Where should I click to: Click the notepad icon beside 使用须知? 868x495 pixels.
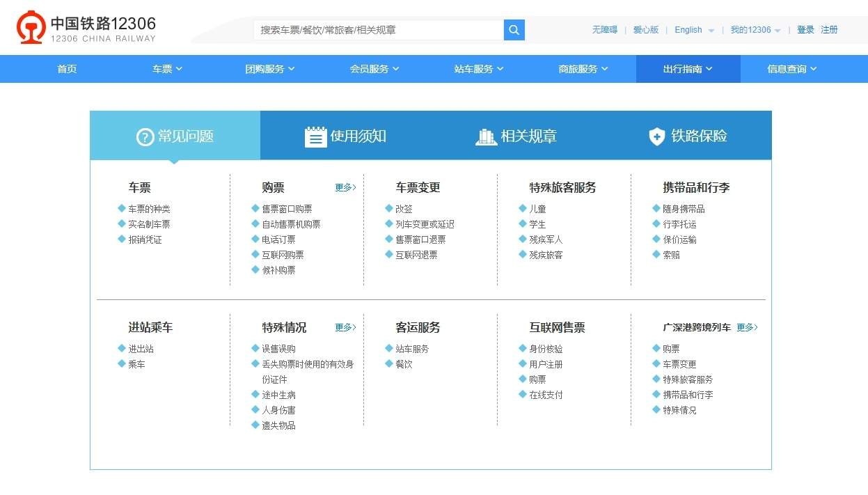point(316,136)
